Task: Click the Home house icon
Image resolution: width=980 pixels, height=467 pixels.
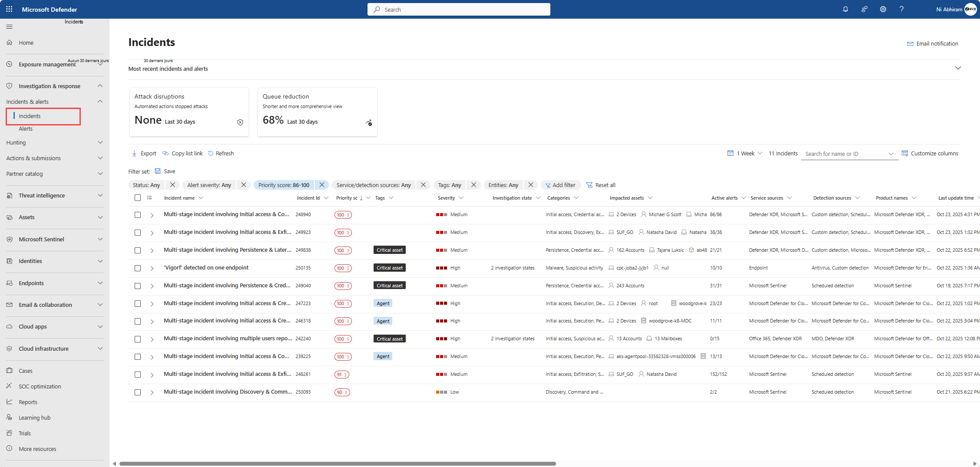Action: (9, 43)
